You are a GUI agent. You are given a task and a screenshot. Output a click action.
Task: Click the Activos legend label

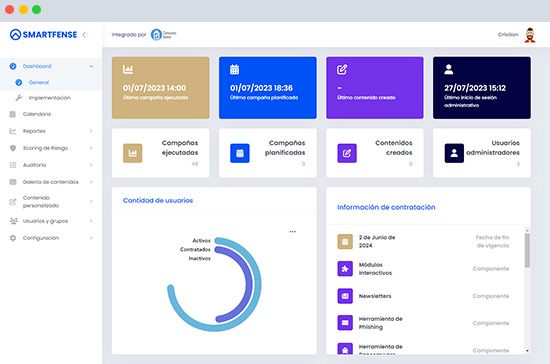pos(201,241)
